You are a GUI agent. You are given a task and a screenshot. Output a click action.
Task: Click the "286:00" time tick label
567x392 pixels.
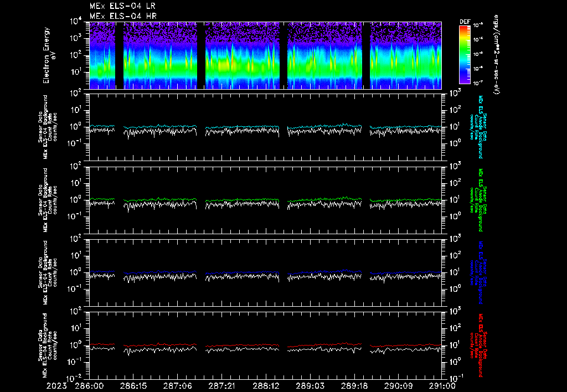coord(89,386)
